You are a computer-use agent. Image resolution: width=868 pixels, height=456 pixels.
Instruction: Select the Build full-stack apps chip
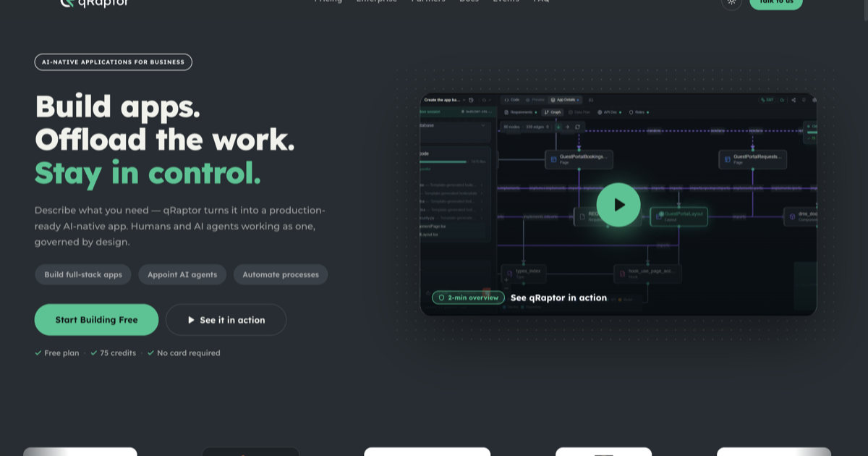(x=83, y=274)
